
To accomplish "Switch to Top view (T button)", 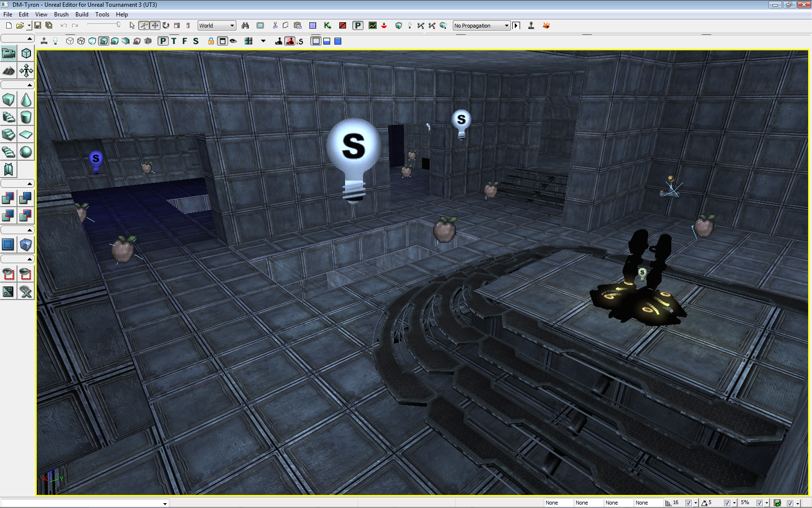I will 174,41.
